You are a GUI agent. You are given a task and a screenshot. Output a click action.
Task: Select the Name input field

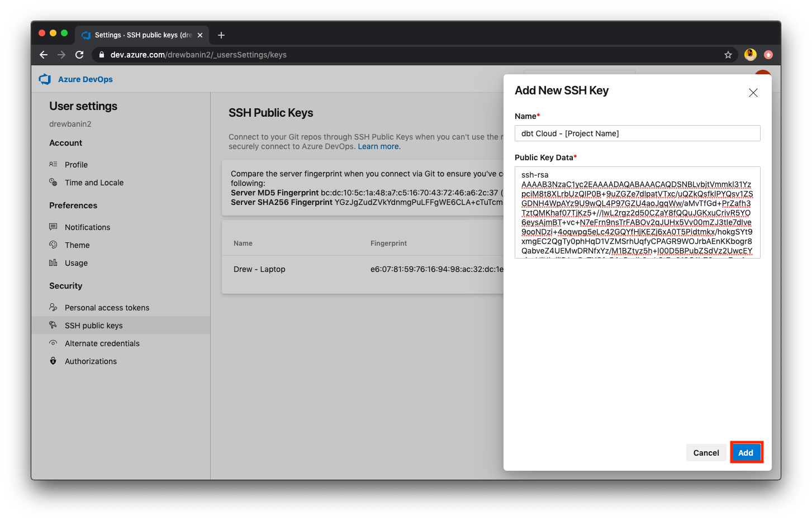pyautogui.click(x=637, y=133)
